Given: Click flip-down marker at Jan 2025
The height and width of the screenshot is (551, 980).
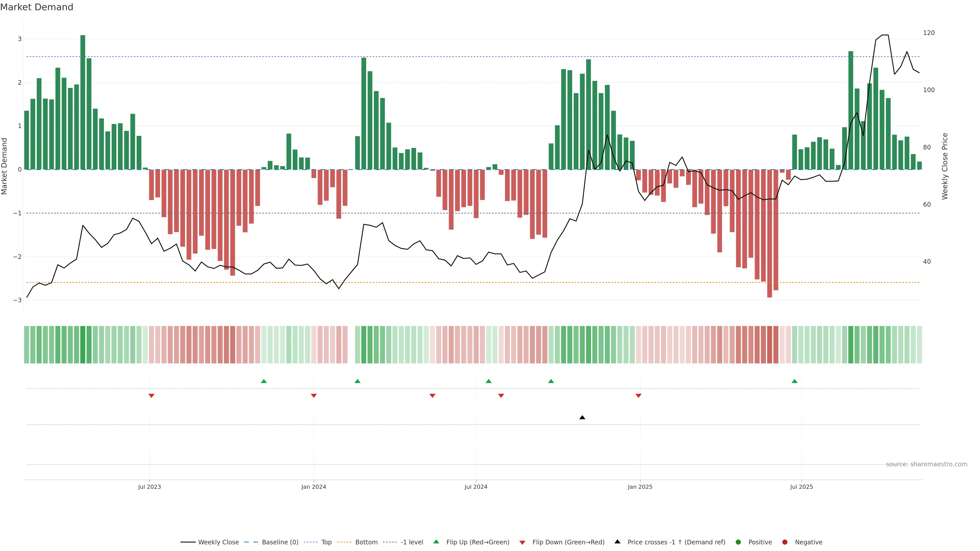Looking at the screenshot, I should coord(638,396).
